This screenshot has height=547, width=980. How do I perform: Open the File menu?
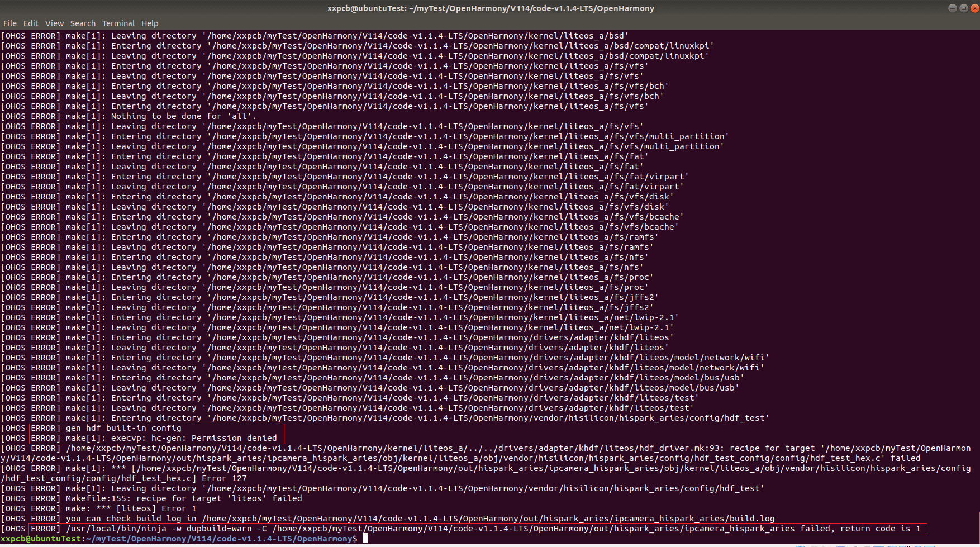10,23
